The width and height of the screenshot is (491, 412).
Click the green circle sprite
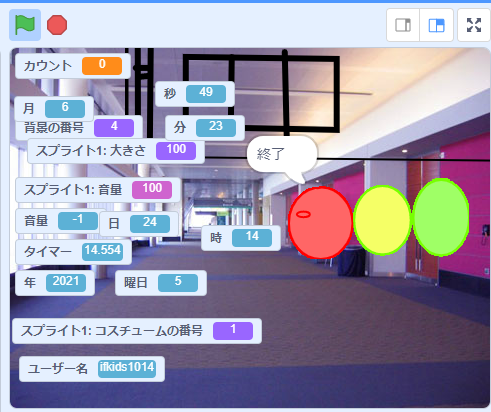click(441, 217)
